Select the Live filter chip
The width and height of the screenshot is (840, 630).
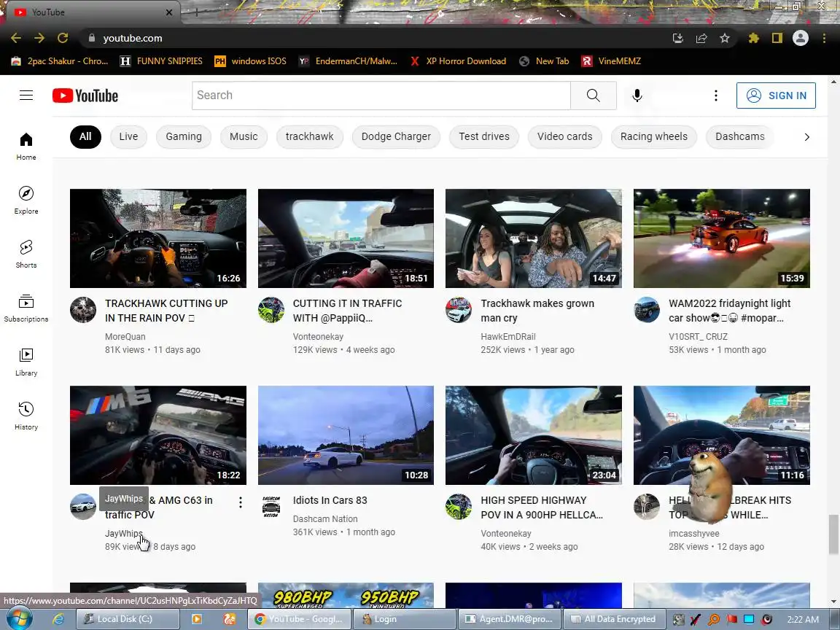pyautogui.click(x=128, y=136)
